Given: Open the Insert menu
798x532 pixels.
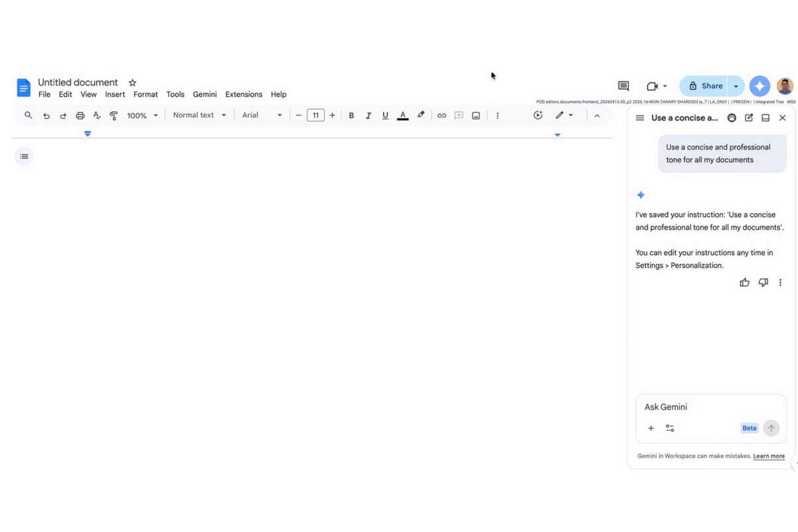Looking at the screenshot, I should click(x=115, y=94).
